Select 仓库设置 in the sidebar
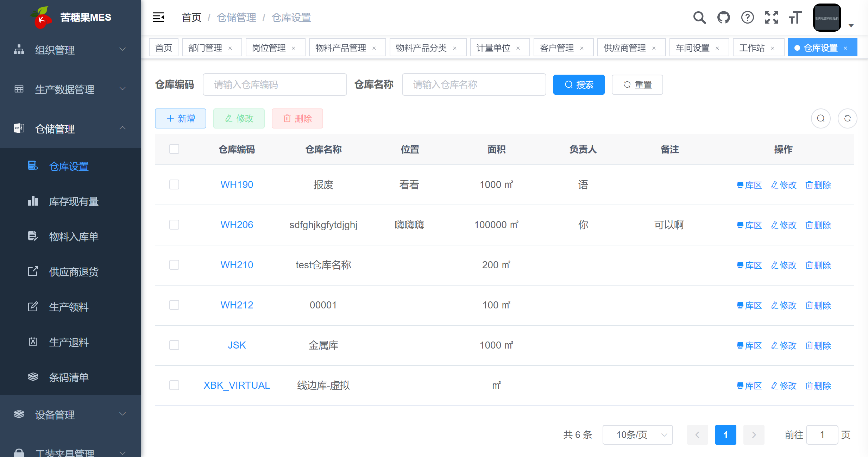The width and height of the screenshot is (868, 457). [x=70, y=166]
